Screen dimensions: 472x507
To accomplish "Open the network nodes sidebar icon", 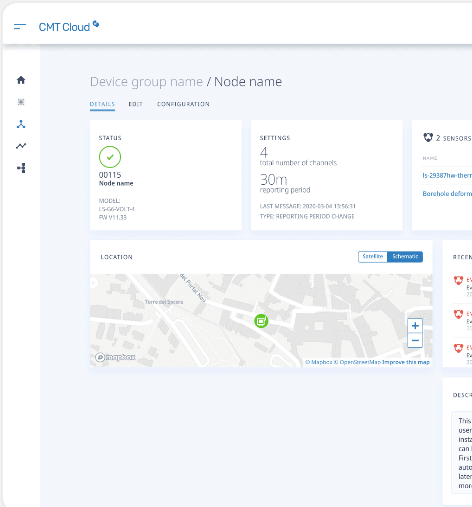I will (x=21, y=124).
